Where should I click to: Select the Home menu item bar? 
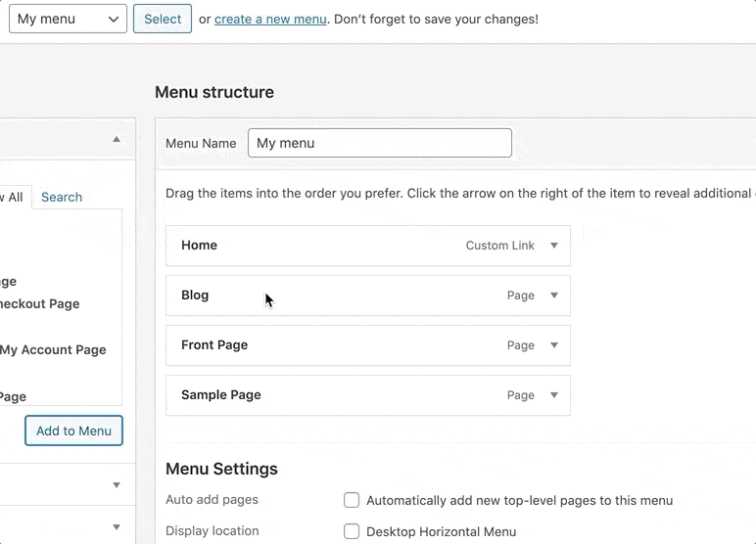coord(368,246)
